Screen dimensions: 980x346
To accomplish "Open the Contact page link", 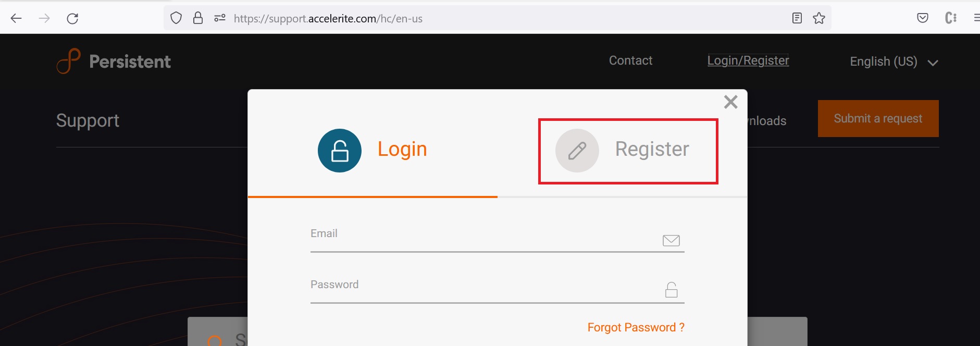I will (x=630, y=60).
